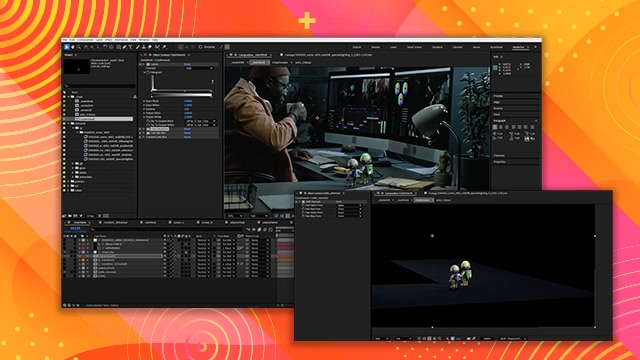The width and height of the screenshot is (640, 360).
Task: Select the Selection arrow tool
Action: [x=67, y=47]
